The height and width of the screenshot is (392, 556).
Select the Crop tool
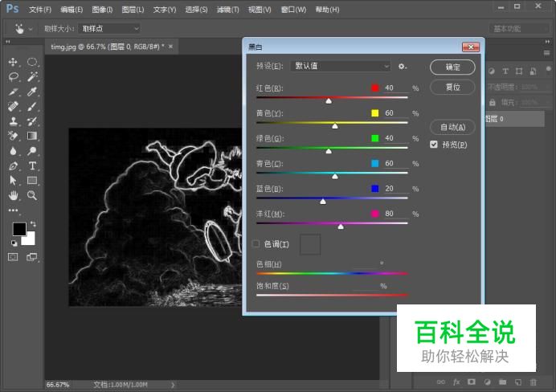tap(13, 92)
